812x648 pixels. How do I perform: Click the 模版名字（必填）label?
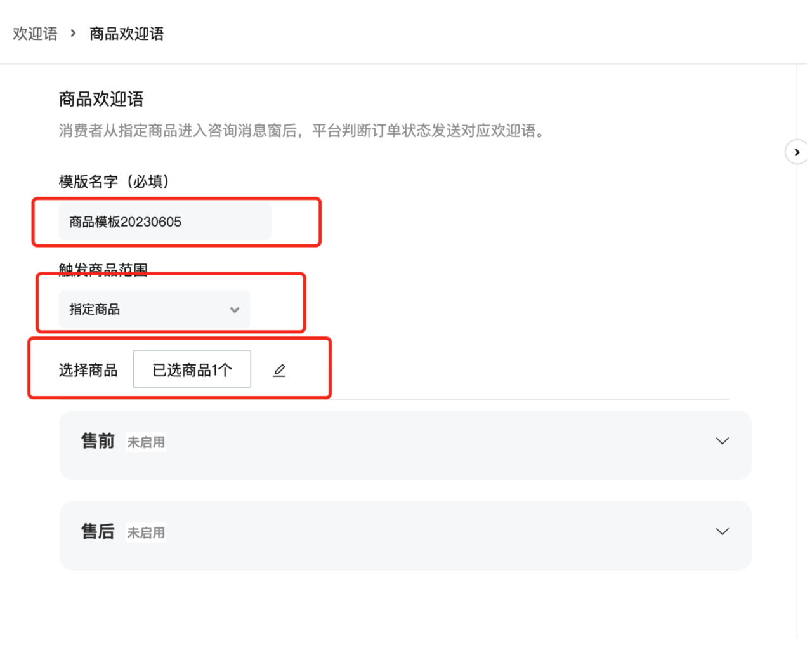114,182
